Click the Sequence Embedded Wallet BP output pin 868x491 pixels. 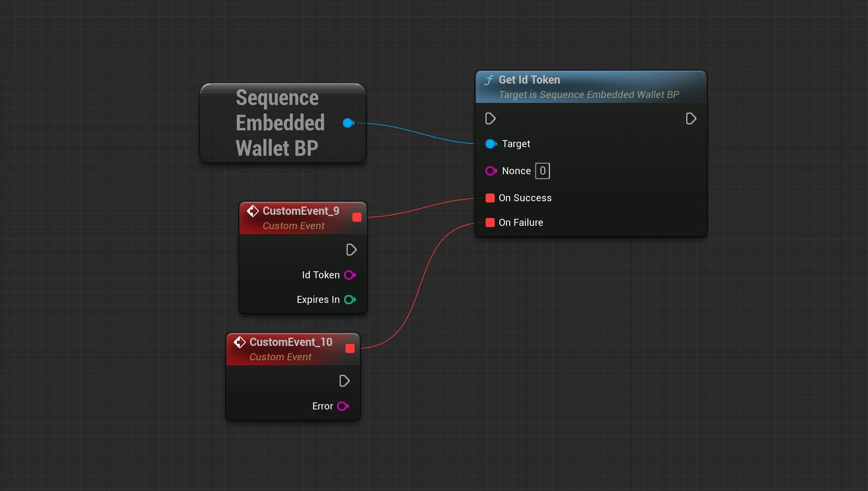(348, 123)
